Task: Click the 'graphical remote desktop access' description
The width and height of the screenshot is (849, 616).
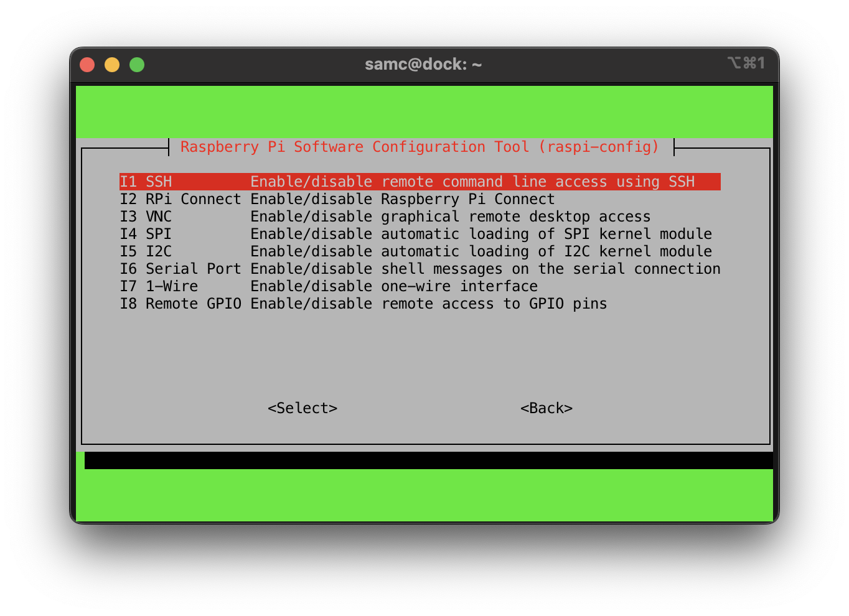Action: click(516, 217)
